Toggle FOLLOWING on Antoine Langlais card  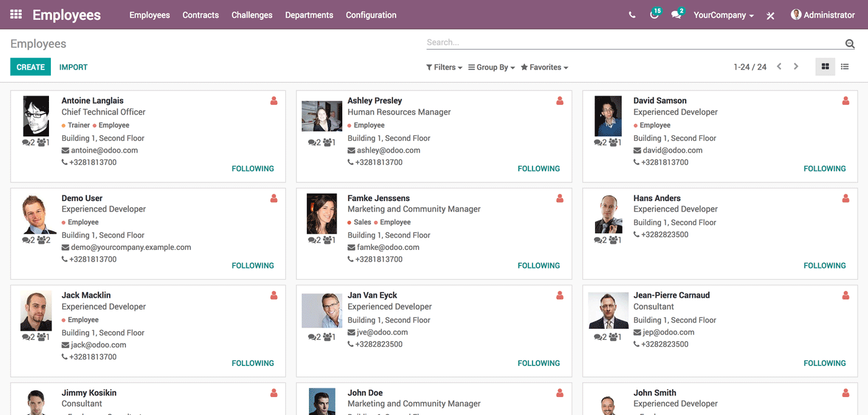click(252, 169)
